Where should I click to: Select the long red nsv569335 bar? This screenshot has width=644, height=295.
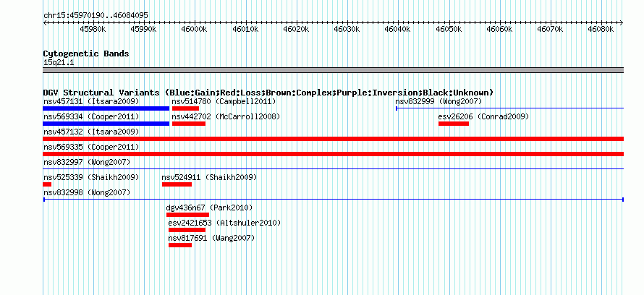(333, 154)
